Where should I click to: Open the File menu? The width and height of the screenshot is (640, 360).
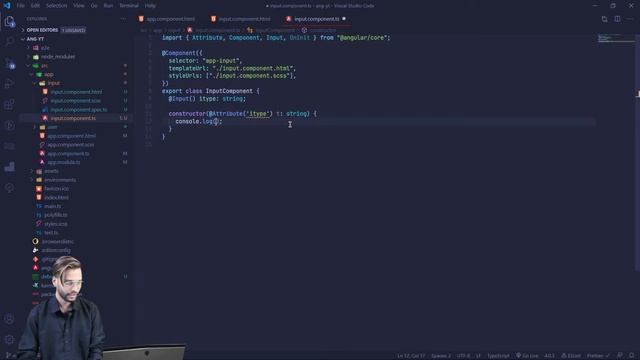click(x=21, y=6)
